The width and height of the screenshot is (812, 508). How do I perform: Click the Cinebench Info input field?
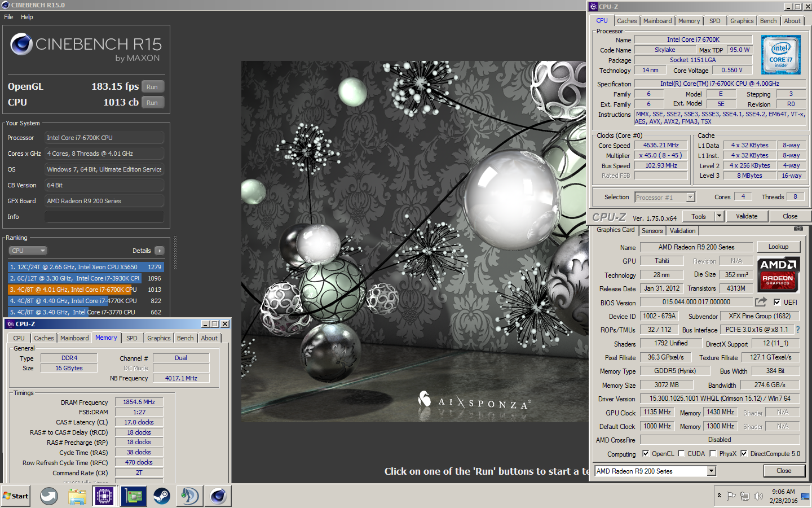tap(104, 217)
